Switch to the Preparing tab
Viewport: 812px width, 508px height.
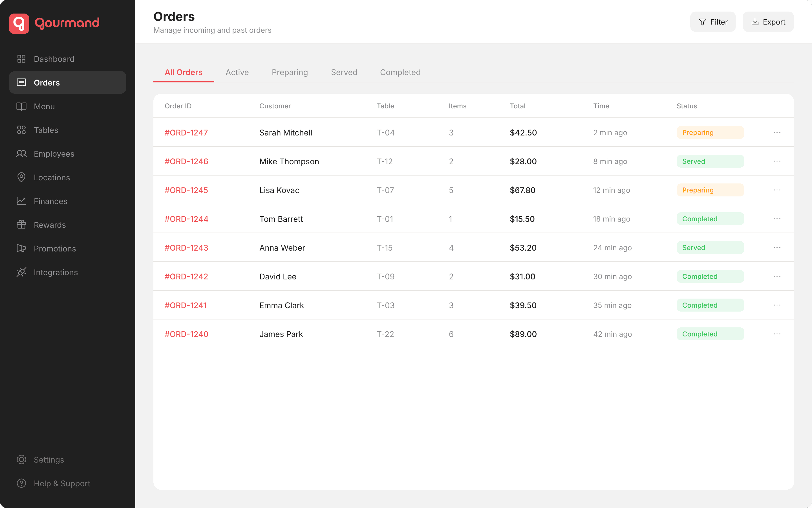[290, 72]
